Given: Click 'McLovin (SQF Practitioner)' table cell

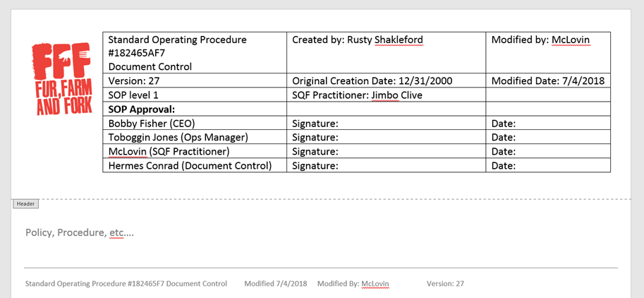Looking at the screenshot, I should point(195,151).
